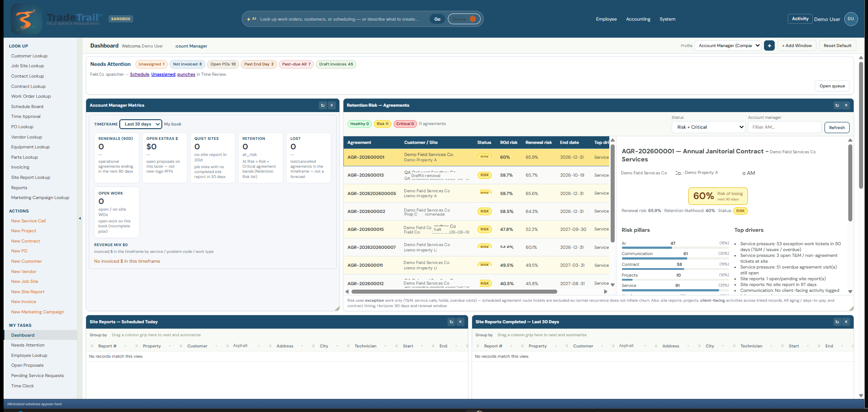Image resolution: width=868 pixels, height=412 pixels.
Task: Select Work Order Lookup in the sidebar
Action: (31, 96)
